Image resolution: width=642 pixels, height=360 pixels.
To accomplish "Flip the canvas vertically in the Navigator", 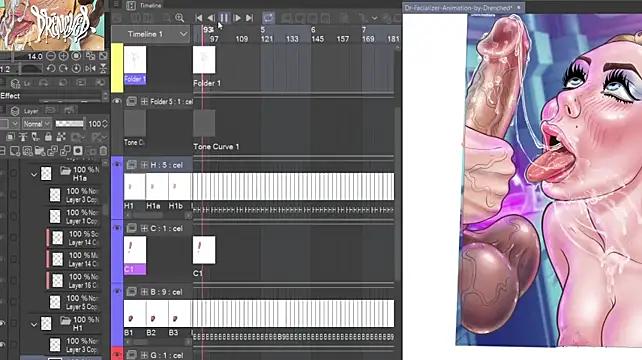I will [103, 68].
